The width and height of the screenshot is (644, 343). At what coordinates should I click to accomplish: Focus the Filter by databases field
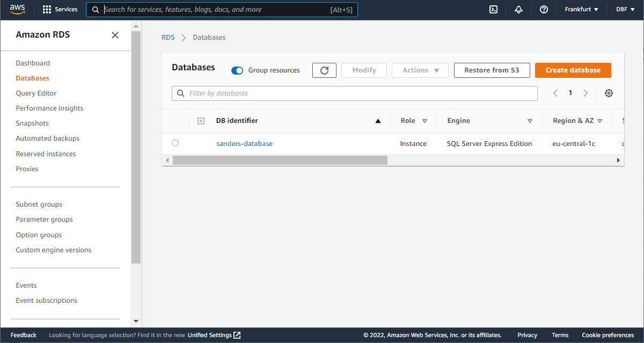(x=355, y=93)
